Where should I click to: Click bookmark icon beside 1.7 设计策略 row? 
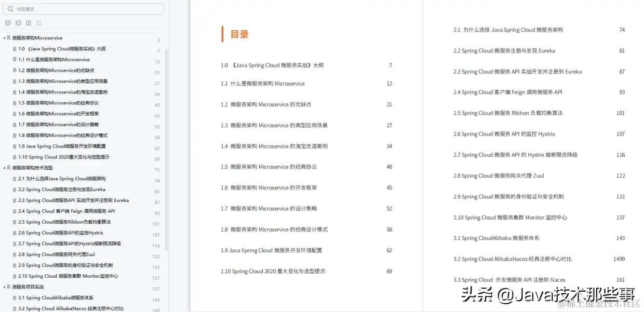[15, 125]
